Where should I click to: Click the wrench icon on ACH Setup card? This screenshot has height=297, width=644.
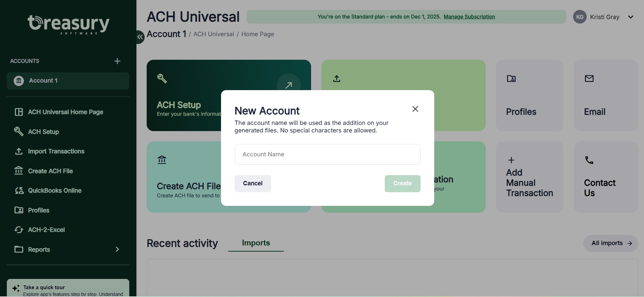pyautogui.click(x=162, y=79)
